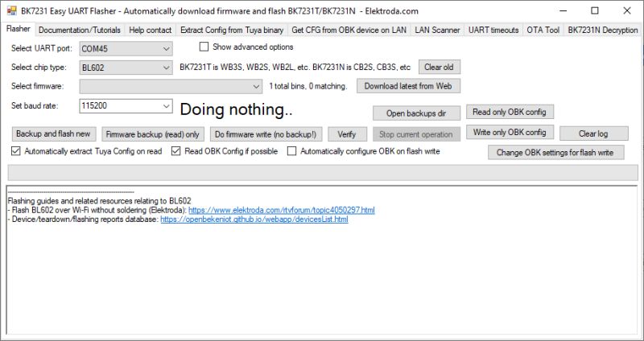Switch to the Flasher tab
This screenshot has height=341, width=644.
[19, 29]
